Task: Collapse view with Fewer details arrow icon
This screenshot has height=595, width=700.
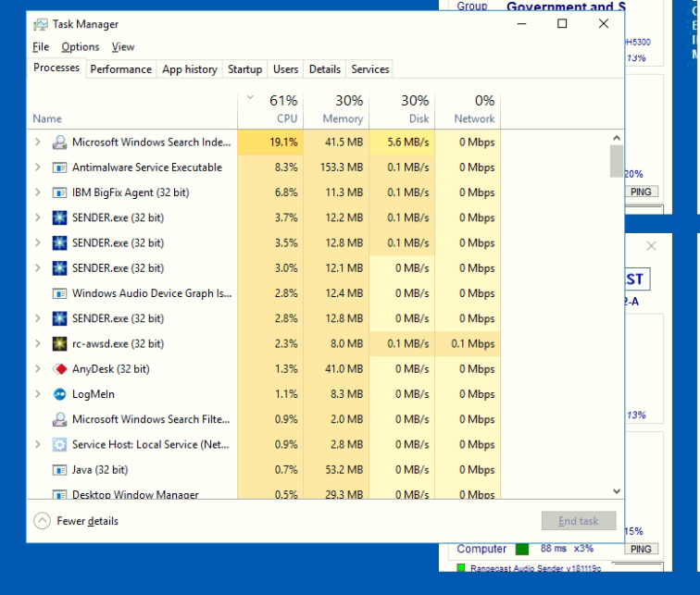Action: 42,521
